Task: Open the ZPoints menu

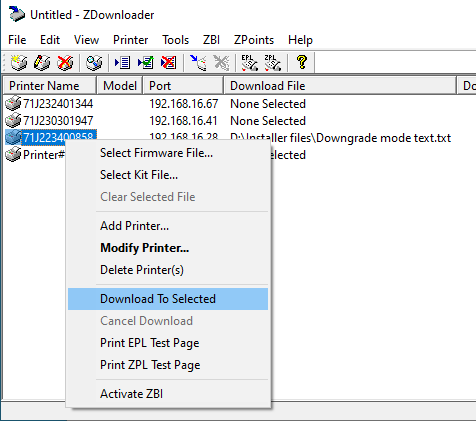Action: click(x=254, y=40)
